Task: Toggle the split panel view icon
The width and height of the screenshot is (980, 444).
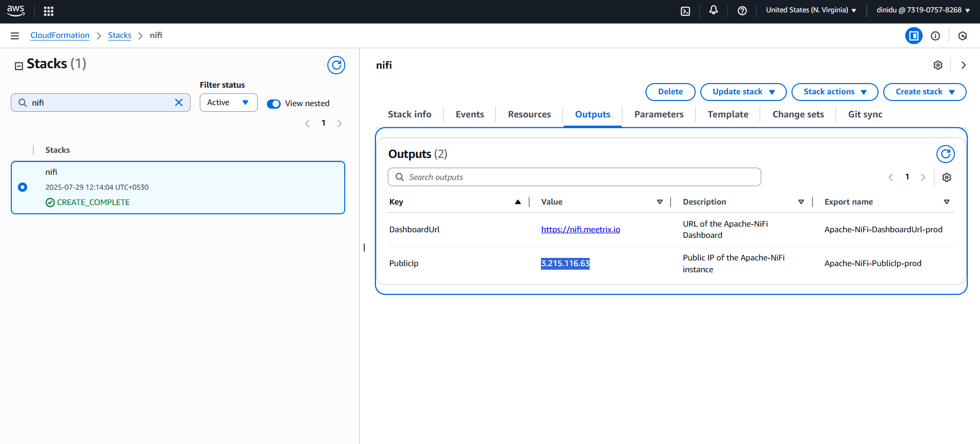Action: 914,36
